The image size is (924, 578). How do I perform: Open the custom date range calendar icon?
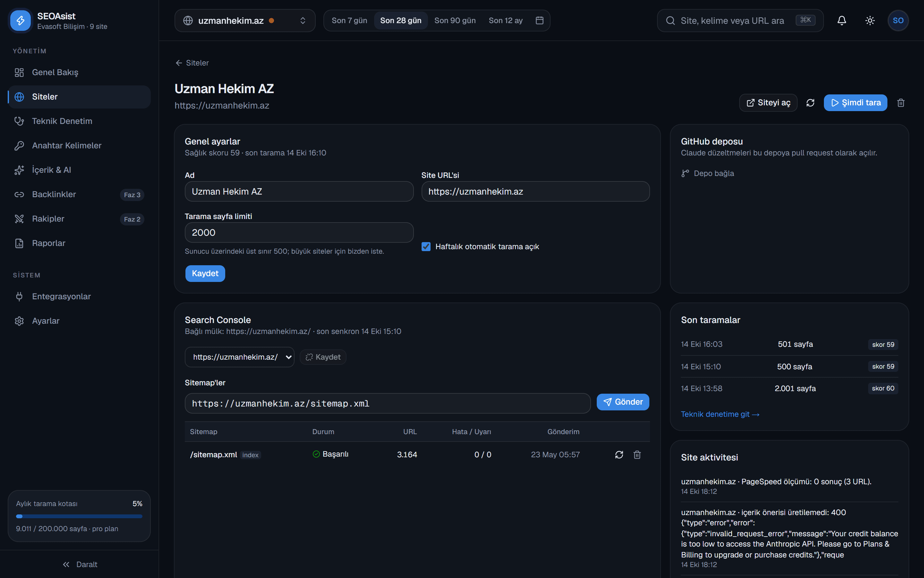coord(539,20)
